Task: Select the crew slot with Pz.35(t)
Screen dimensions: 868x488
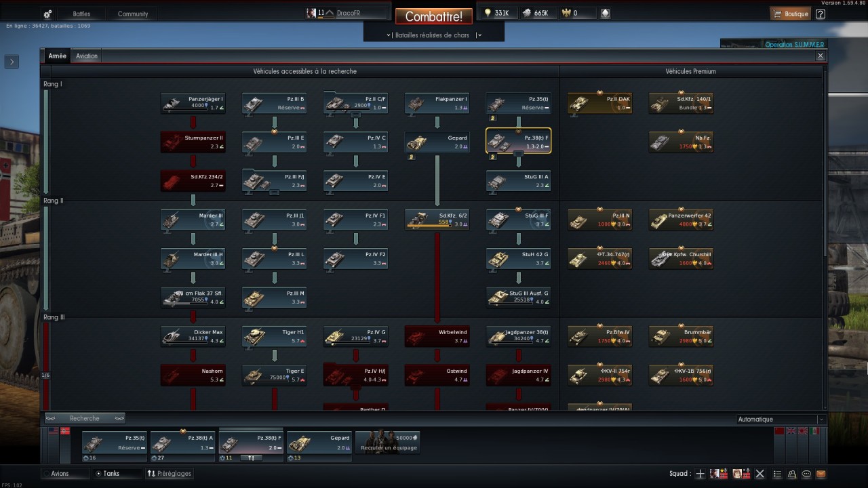Action: coord(115,447)
